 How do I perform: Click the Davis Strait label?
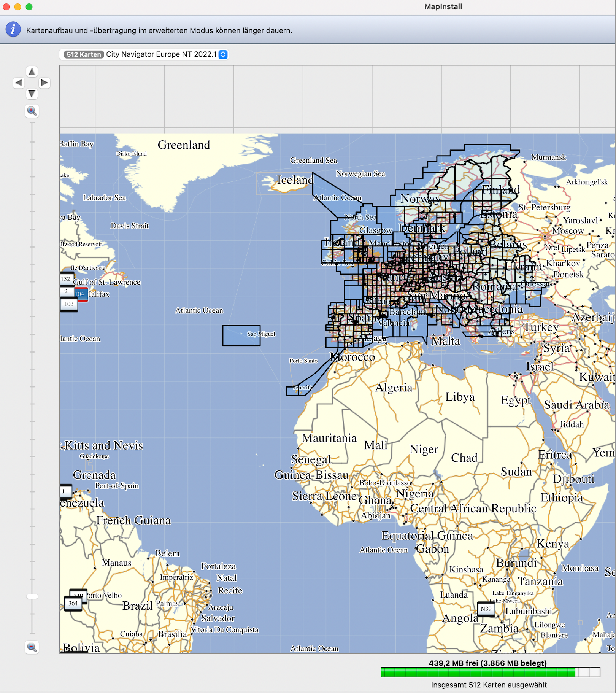(130, 226)
